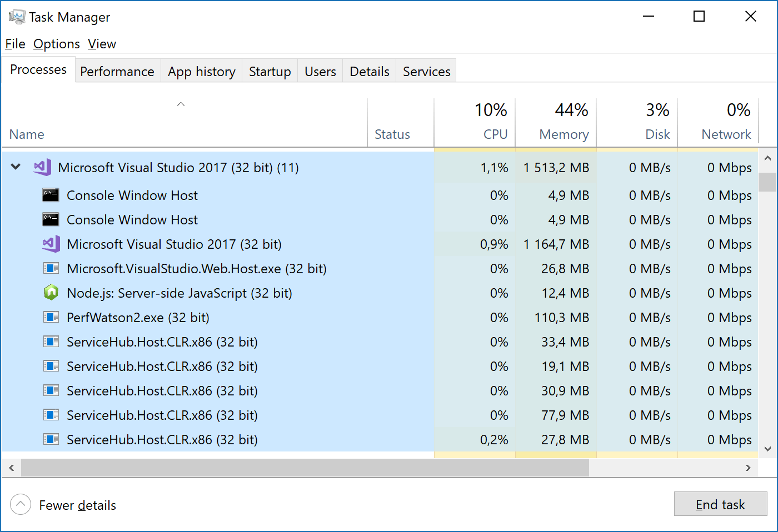This screenshot has height=532, width=778.
Task: Maximize the Task Manager window
Action: [x=699, y=17]
